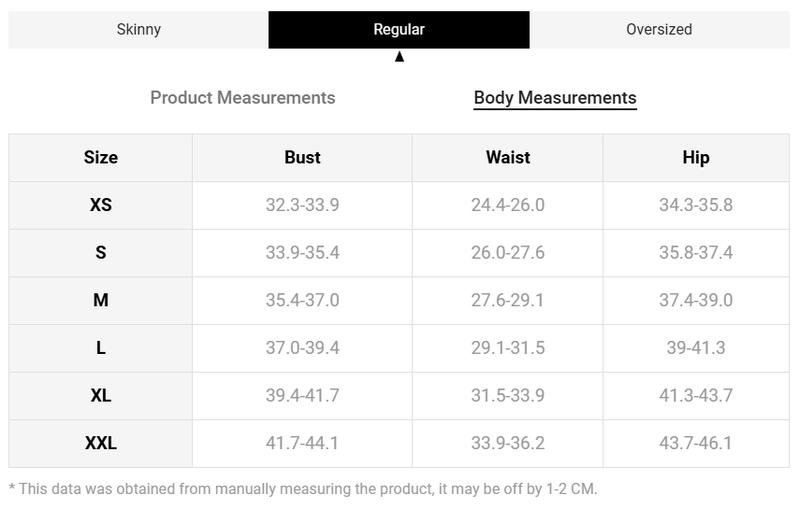Show the Product Measurements view
Viewport: 800px width, 523px height.
[x=243, y=97]
